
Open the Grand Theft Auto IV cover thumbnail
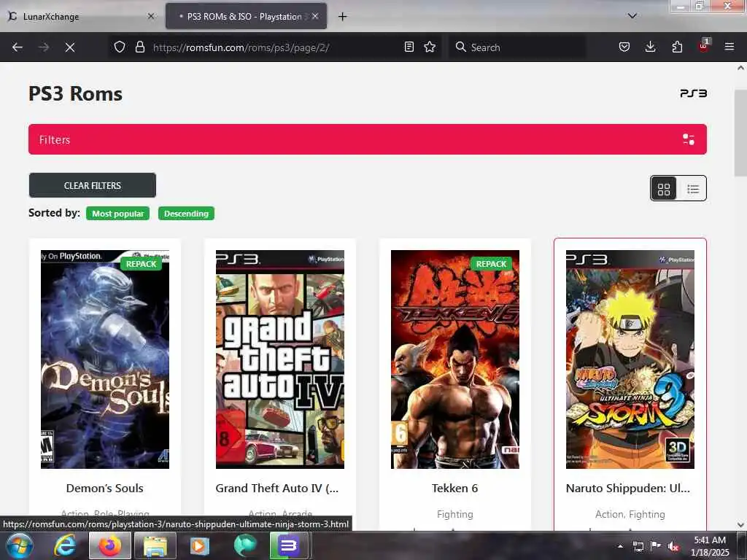pyautogui.click(x=279, y=359)
